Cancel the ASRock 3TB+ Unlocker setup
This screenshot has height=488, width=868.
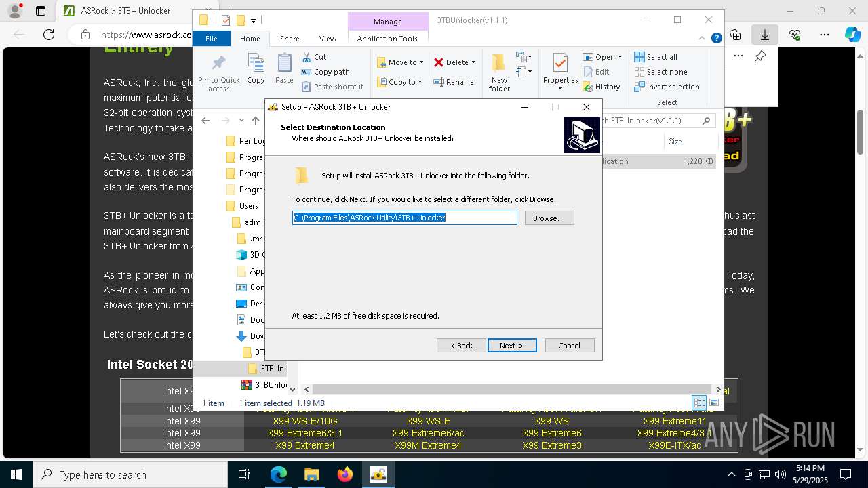pos(570,346)
